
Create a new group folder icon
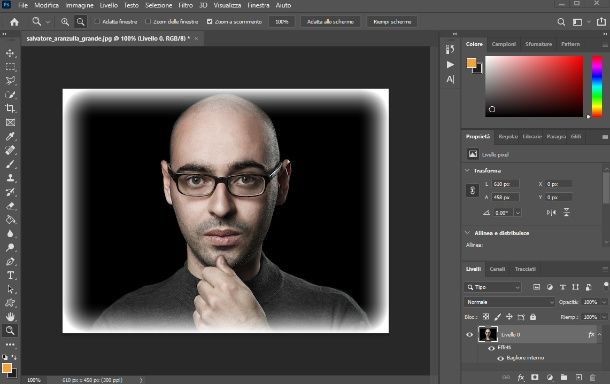click(564, 377)
